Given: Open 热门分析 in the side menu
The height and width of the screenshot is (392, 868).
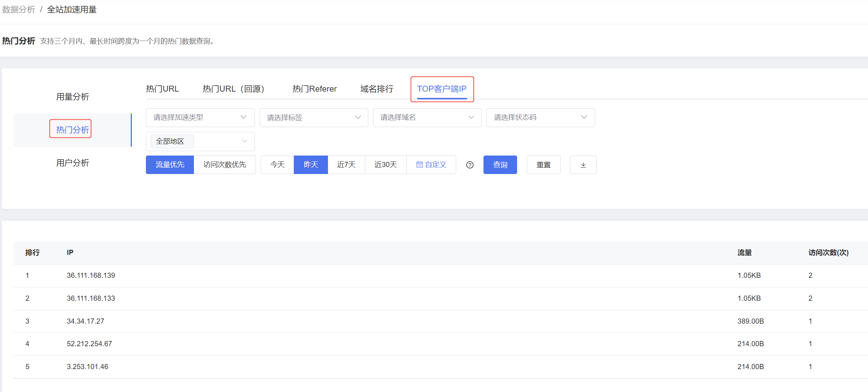Looking at the screenshot, I should pos(73,130).
